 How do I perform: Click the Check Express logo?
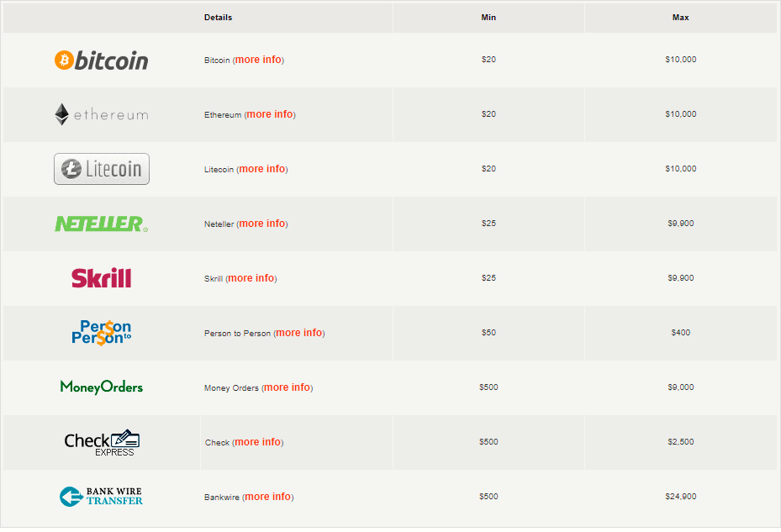click(x=102, y=442)
